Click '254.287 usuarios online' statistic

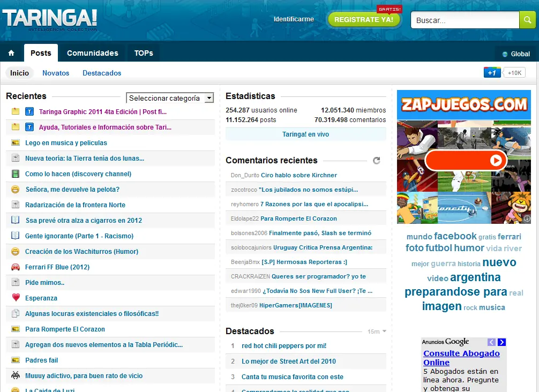(x=261, y=110)
